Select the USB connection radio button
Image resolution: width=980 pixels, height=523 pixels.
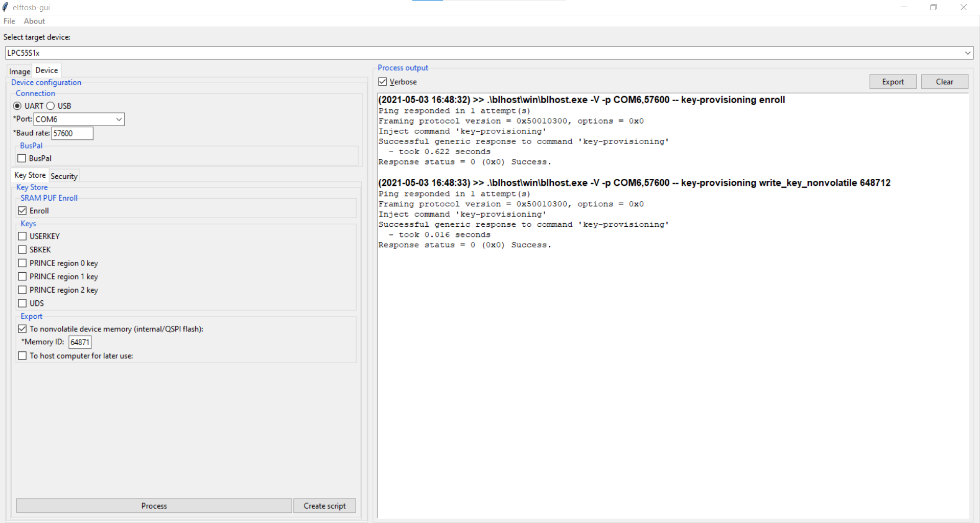coord(51,106)
